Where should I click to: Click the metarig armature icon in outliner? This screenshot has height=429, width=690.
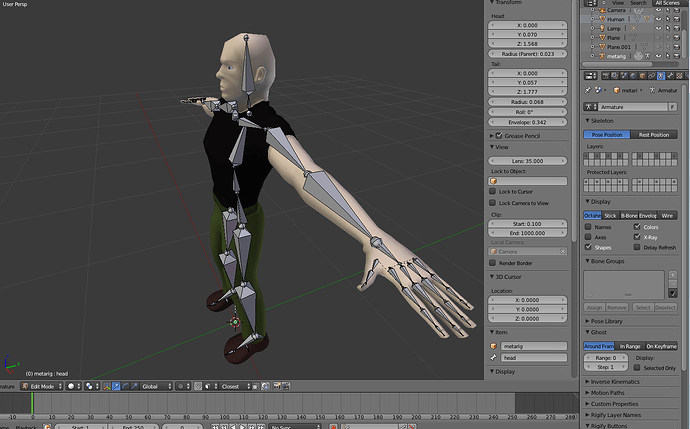point(602,56)
